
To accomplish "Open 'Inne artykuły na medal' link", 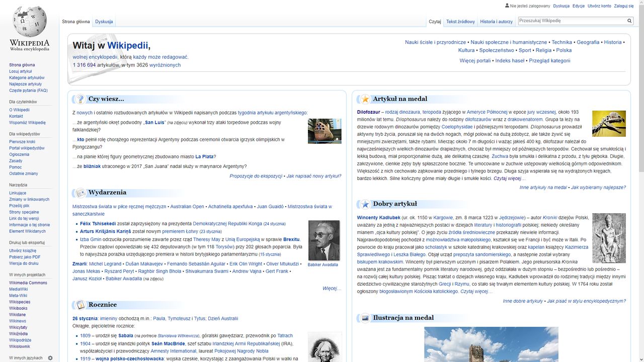I will [543, 188].
